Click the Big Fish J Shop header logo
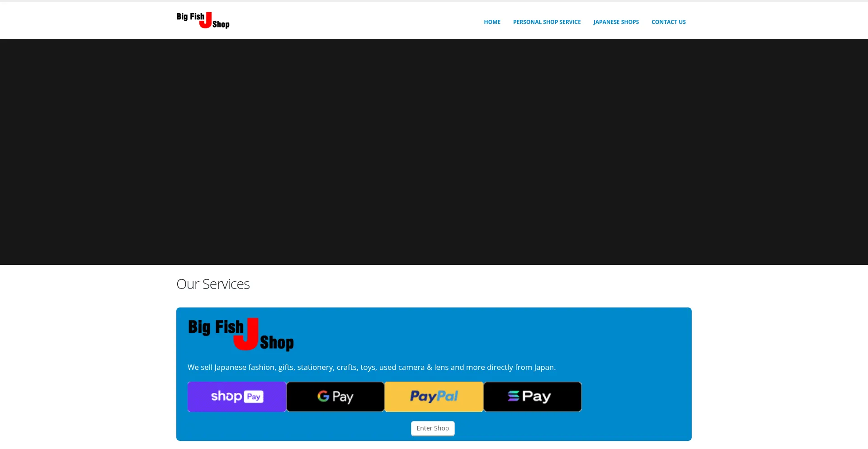Screen dimensions: 868x449 (203, 20)
